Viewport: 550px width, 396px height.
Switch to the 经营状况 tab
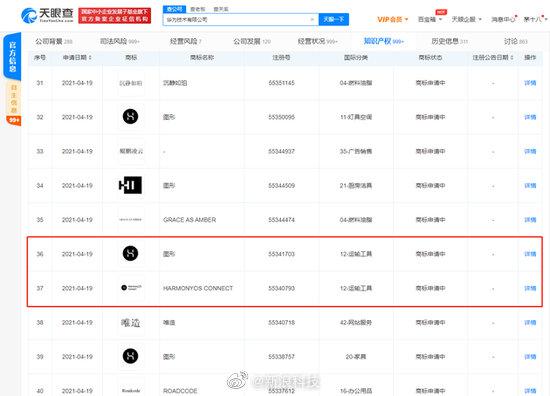pos(317,41)
